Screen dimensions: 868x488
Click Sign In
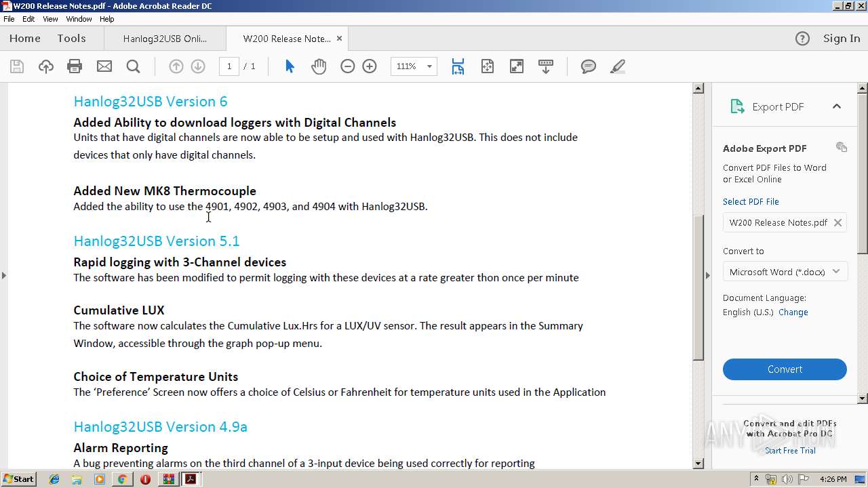(842, 39)
